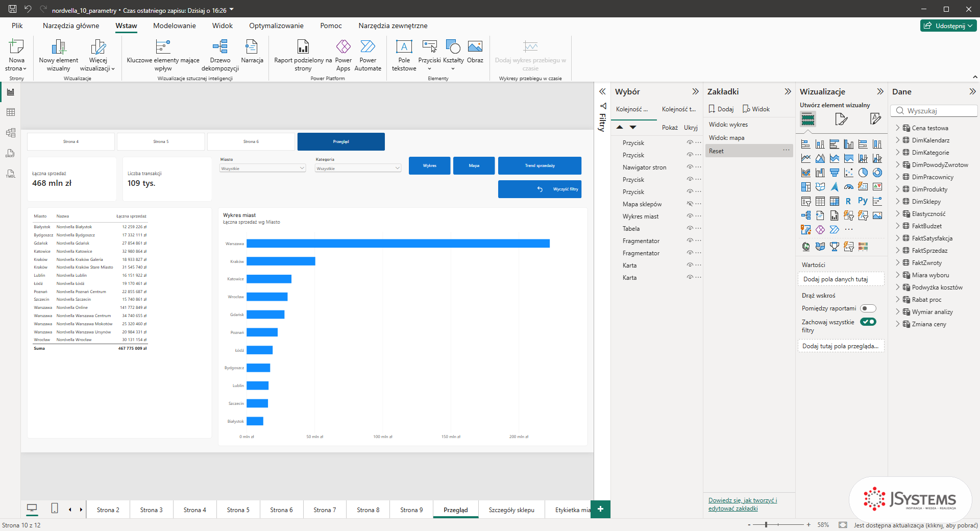Add Power Apps visual
The height and width of the screenshot is (531, 980).
pos(343,55)
